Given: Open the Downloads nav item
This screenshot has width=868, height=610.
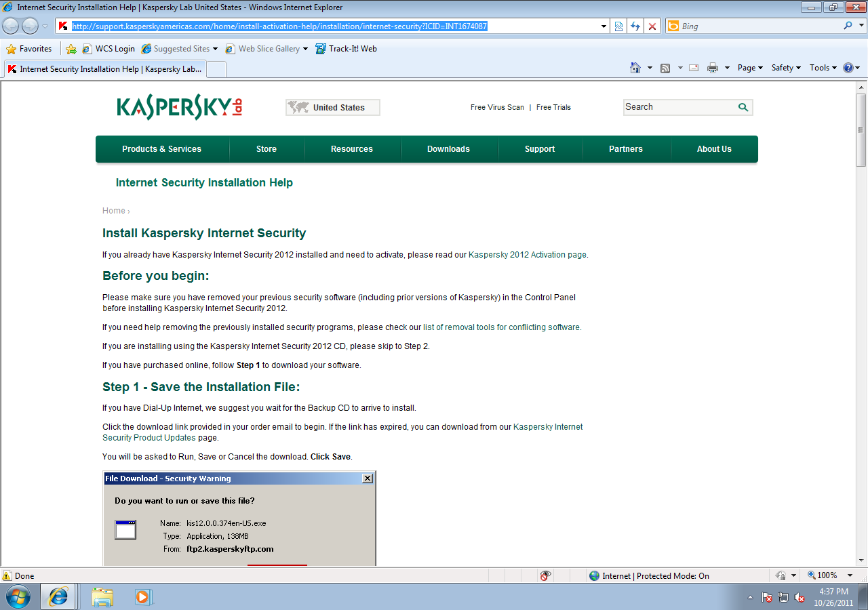Looking at the screenshot, I should [x=448, y=149].
